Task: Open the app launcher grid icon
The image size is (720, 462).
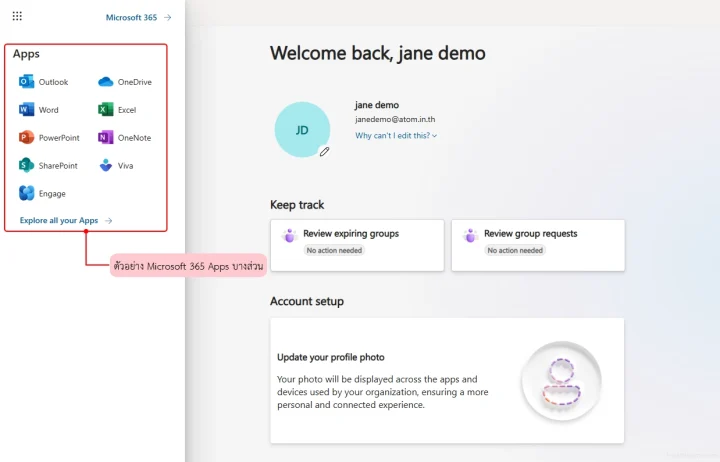Action: (17, 17)
